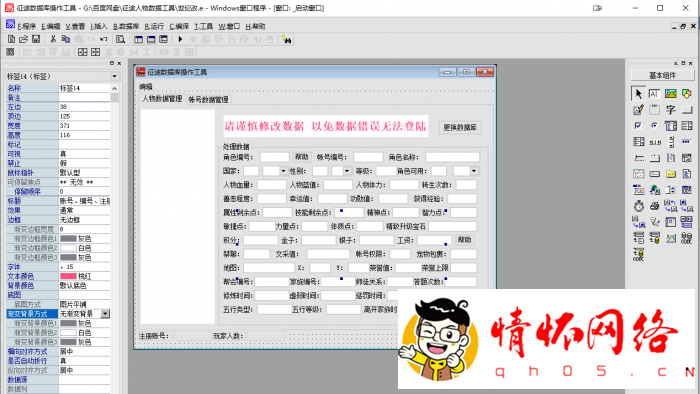Select the shape box component icon
700x394 pixels.
(x=687, y=93)
